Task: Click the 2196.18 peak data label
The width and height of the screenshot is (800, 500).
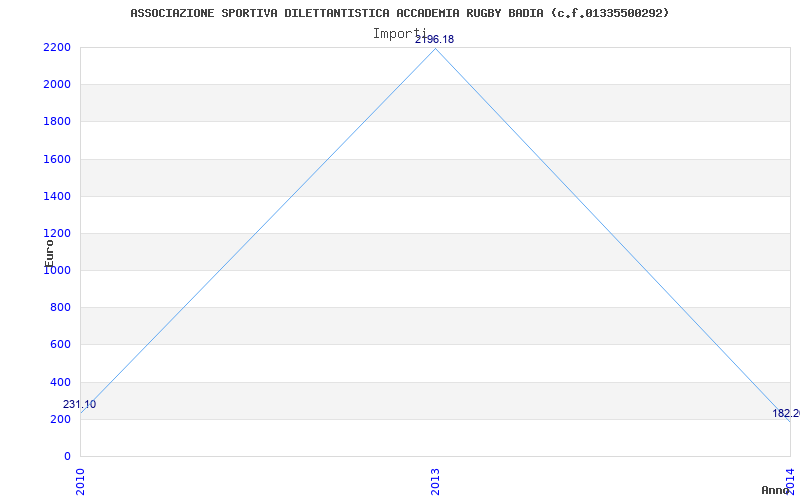Action: coord(434,39)
